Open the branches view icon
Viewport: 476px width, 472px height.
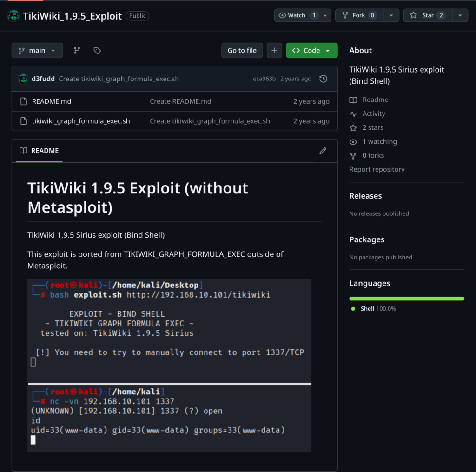(x=77, y=50)
